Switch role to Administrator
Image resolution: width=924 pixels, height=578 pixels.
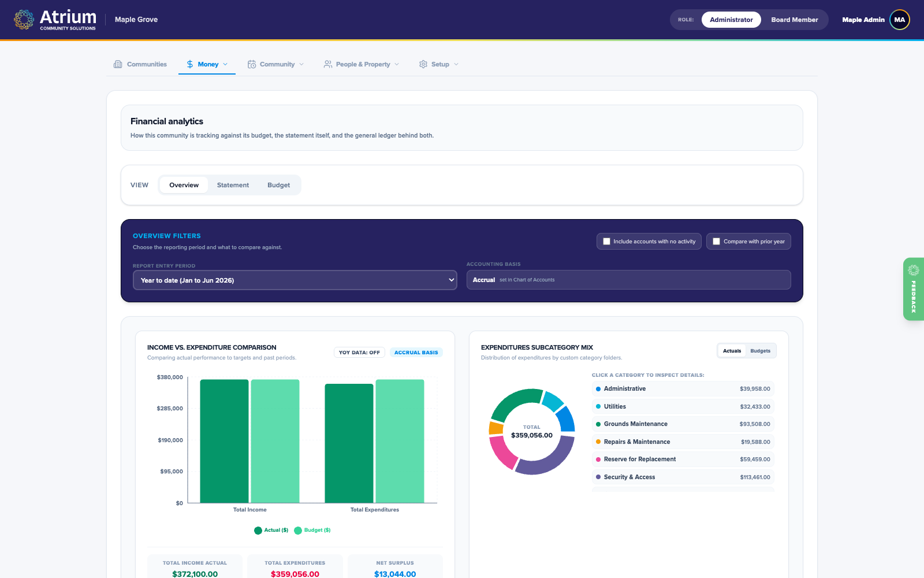tap(731, 20)
